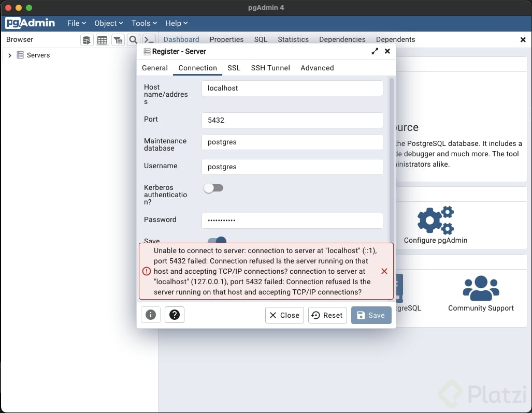Click the Servers stack icon in tree
The image size is (532, 413).
point(20,55)
